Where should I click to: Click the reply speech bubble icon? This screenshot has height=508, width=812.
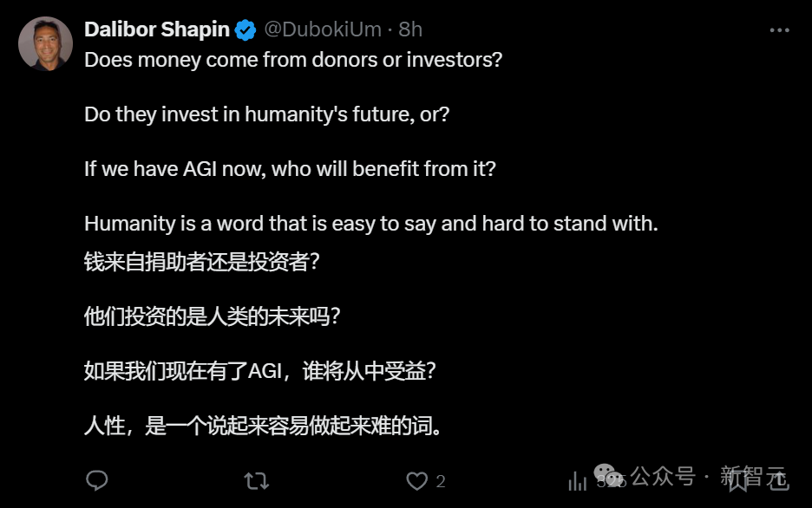pos(98,480)
